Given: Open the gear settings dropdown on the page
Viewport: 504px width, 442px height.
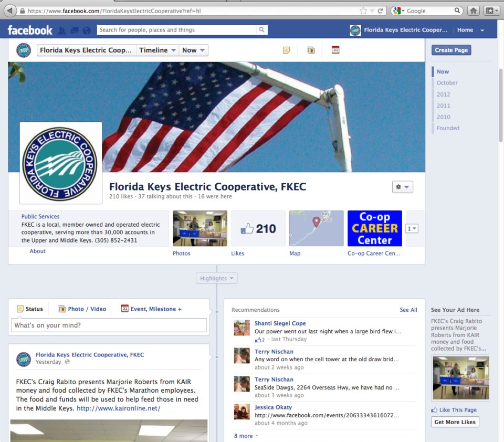Looking at the screenshot, I should point(402,187).
